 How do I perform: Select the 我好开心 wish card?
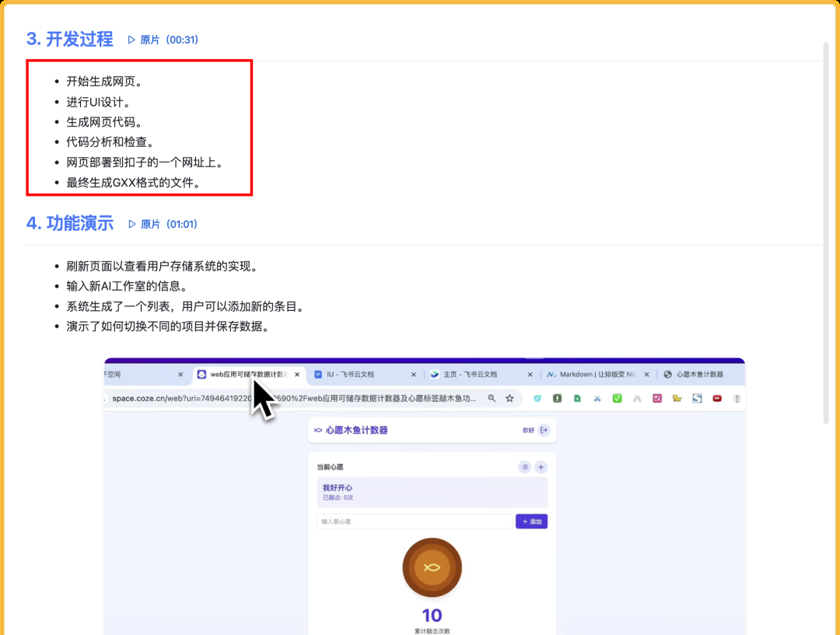coord(432,492)
